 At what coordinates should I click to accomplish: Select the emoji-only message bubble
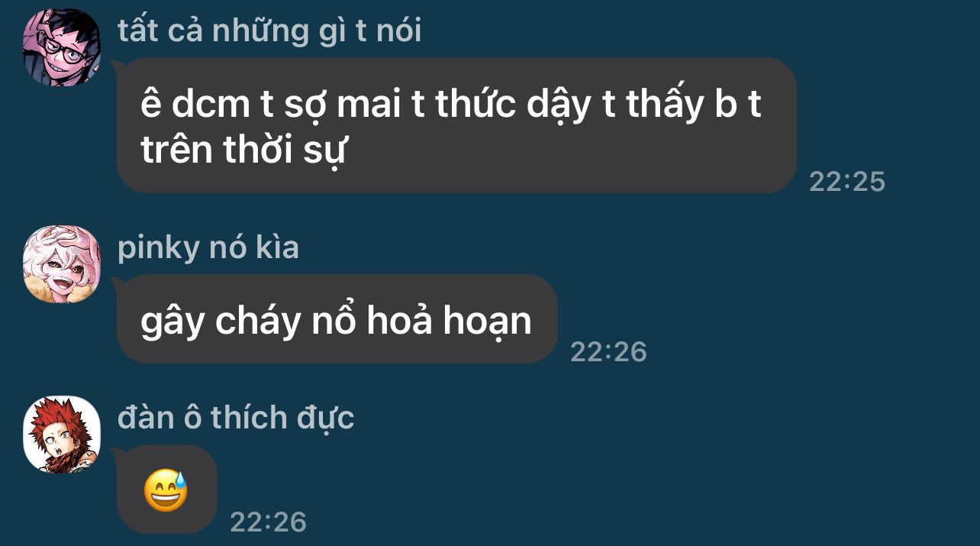pyautogui.click(x=166, y=489)
